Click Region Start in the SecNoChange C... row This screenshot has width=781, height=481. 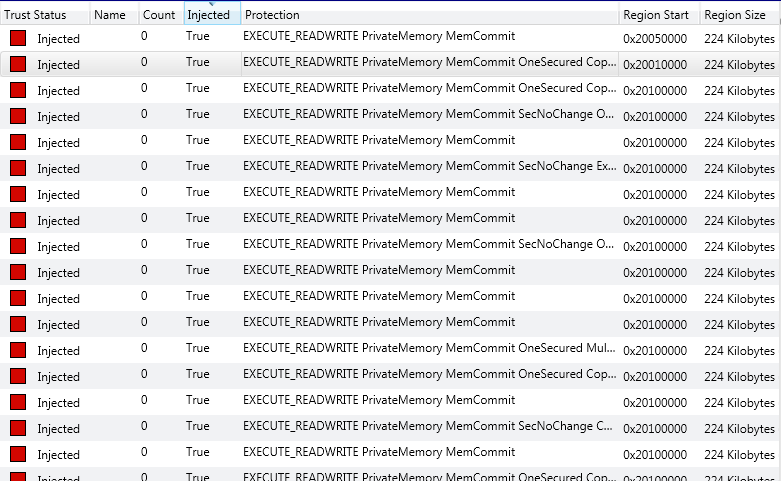[x=655, y=429]
